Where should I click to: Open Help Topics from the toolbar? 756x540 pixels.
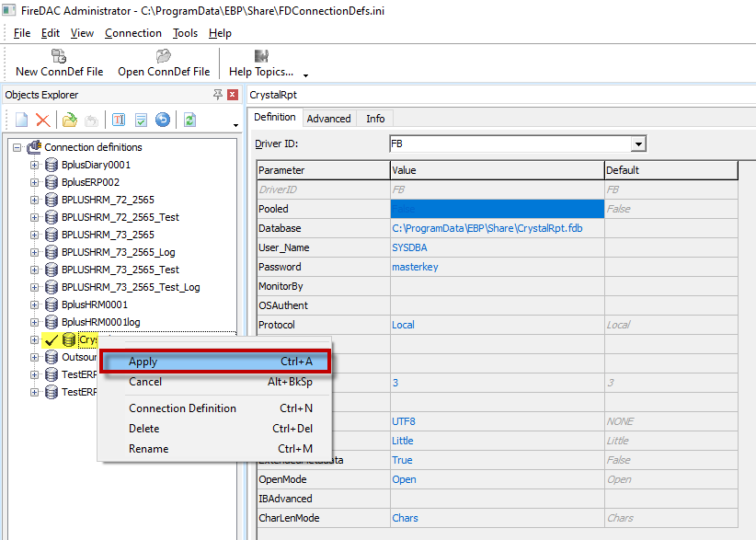pyautogui.click(x=261, y=63)
